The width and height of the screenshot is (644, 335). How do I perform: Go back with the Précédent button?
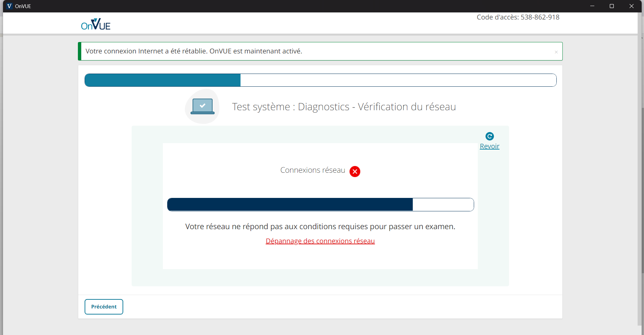point(104,307)
